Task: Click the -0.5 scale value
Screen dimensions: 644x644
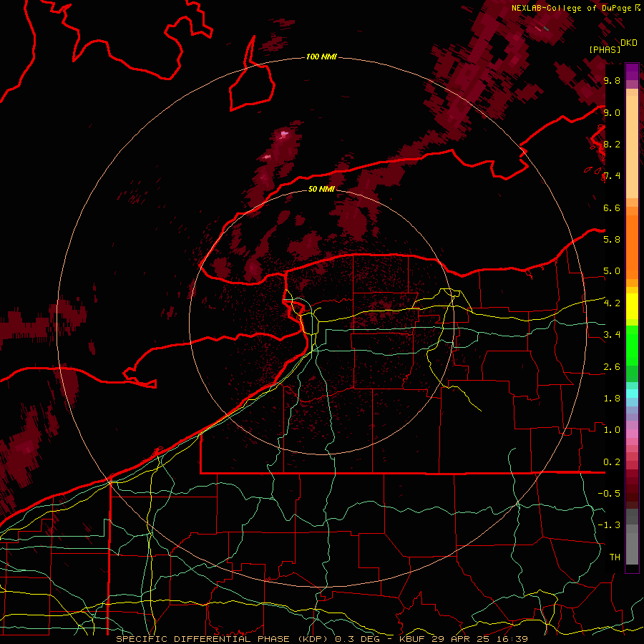Action: [609, 494]
